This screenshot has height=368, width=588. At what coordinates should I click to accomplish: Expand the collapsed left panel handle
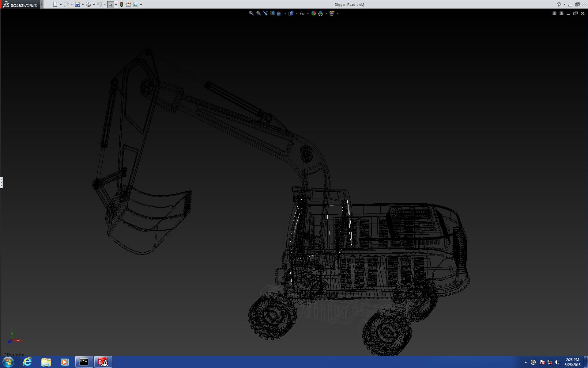pos(2,182)
